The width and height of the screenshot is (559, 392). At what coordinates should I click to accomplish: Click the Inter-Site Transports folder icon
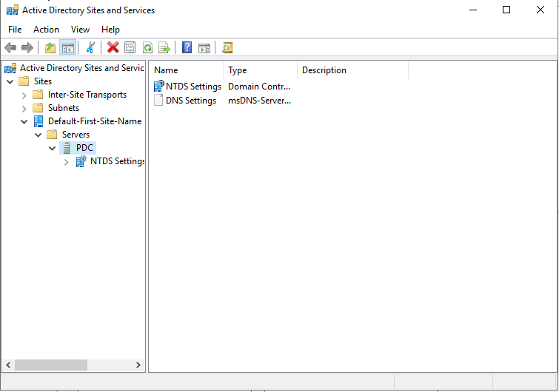click(x=38, y=95)
